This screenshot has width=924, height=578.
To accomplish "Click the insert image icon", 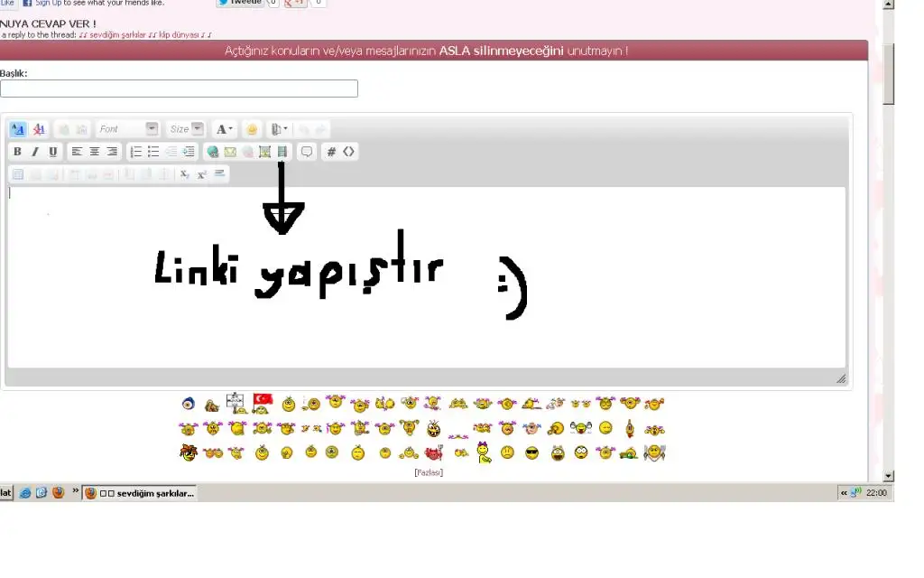I will pyautogui.click(x=265, y=152).
